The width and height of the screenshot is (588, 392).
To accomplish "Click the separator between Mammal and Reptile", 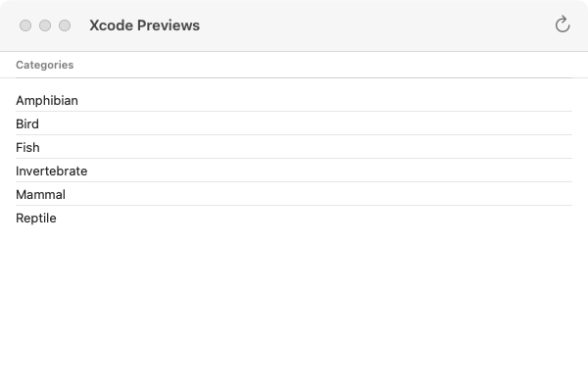I will [x=294, y=206].
